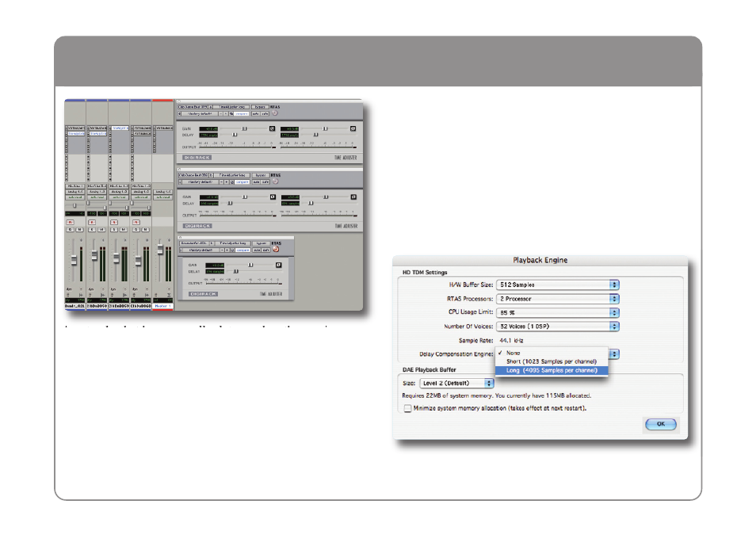This screenshot has width=756, height=535.
Task: Toggle right phase invert in middle Time Adjuster
Action: 353,197
